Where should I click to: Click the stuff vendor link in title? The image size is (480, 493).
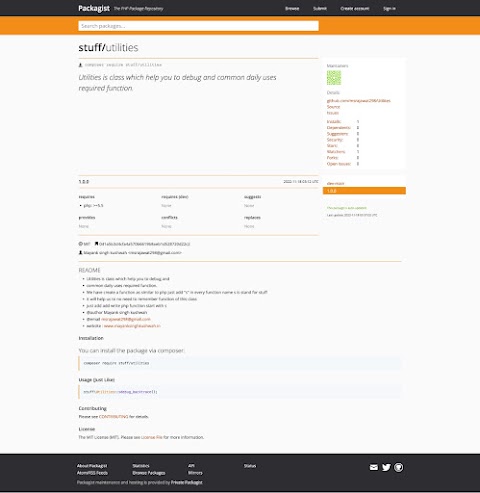coord(90,47)
